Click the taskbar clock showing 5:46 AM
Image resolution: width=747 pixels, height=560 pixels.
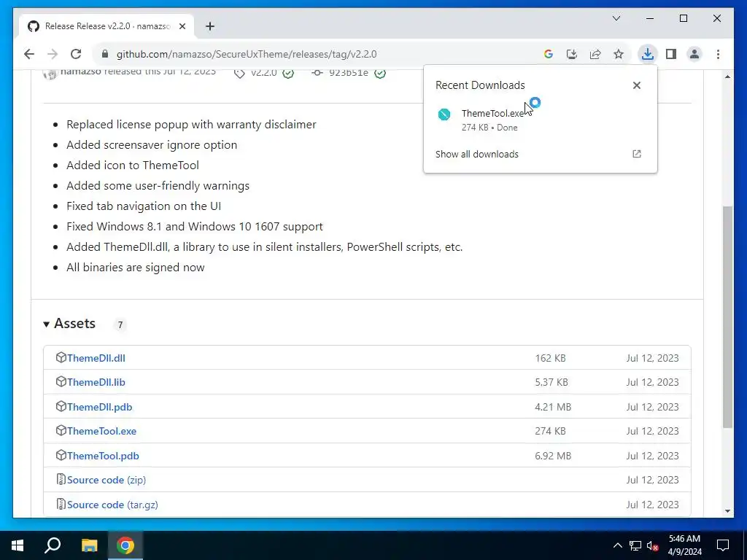click(684, 545)
